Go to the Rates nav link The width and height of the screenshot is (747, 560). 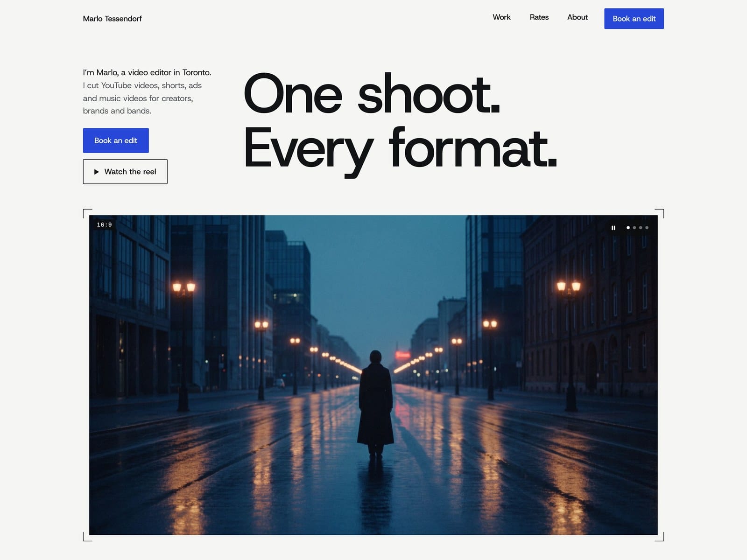539,17
